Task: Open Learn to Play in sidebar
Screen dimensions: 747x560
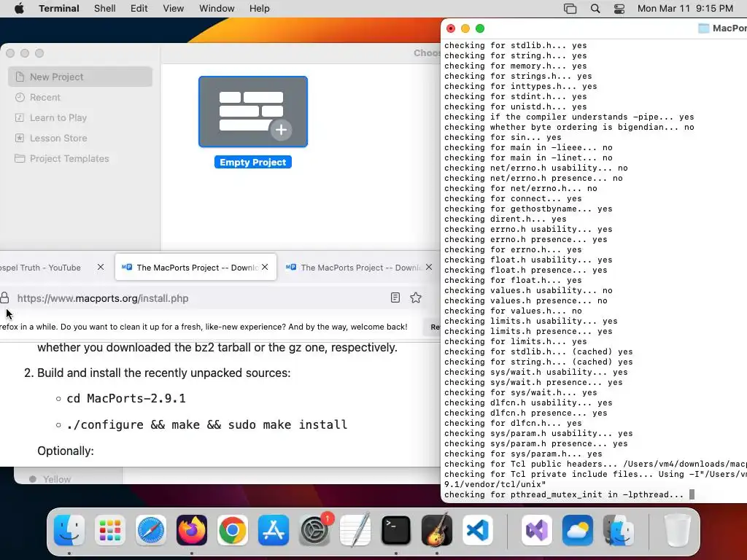Action: point(80,117)
